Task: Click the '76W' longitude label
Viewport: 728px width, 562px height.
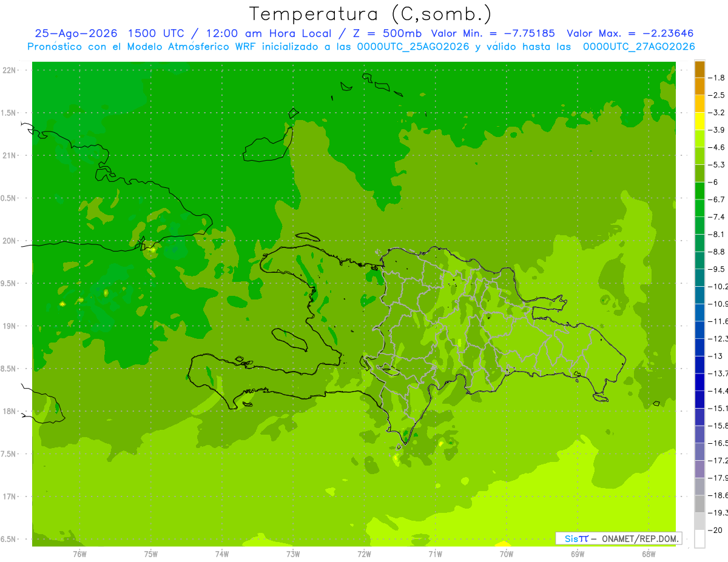Action: pos(79,554)
